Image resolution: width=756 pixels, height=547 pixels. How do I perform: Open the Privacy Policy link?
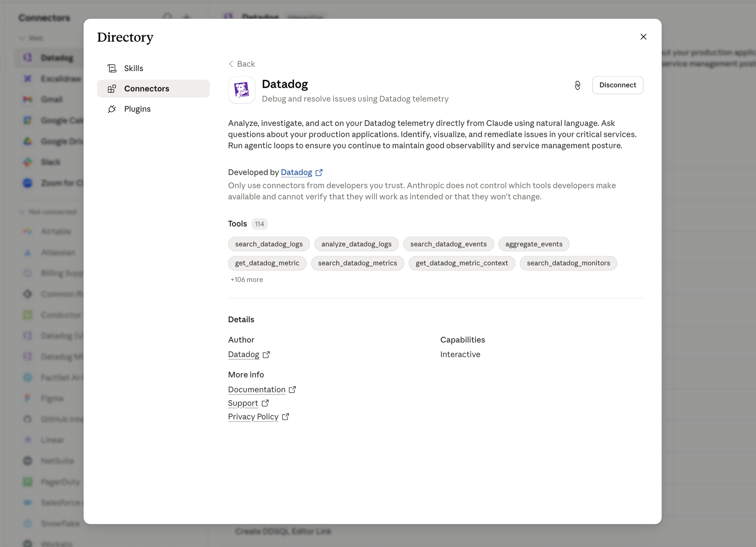[253, 417]
